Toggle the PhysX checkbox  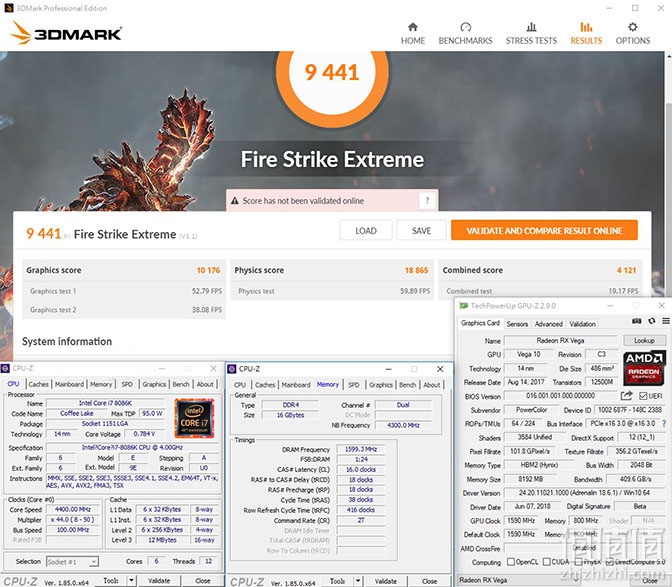[x=578, y=561]
